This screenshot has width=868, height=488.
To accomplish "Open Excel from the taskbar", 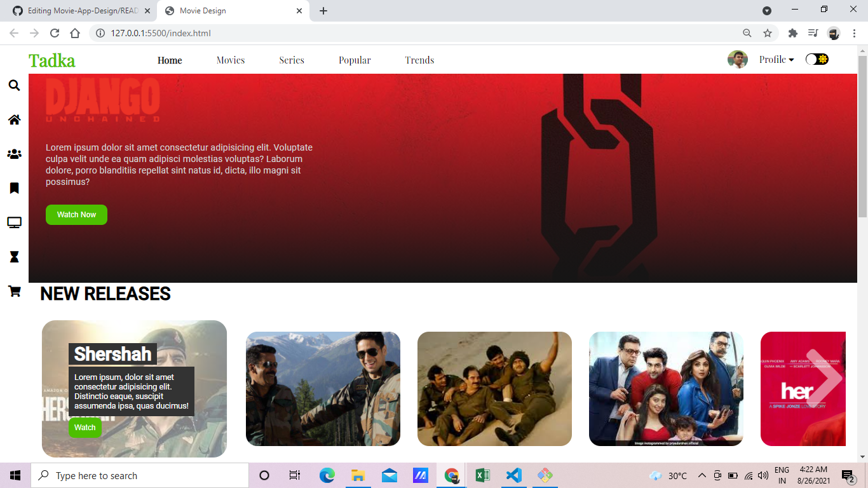I will (482, 475).
